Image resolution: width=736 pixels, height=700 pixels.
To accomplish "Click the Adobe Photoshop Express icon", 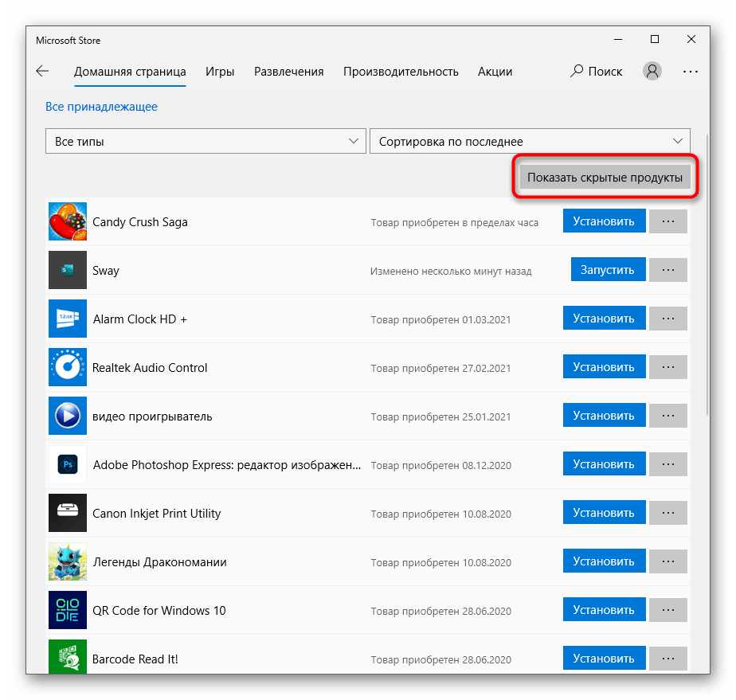I will click(68, 464).
